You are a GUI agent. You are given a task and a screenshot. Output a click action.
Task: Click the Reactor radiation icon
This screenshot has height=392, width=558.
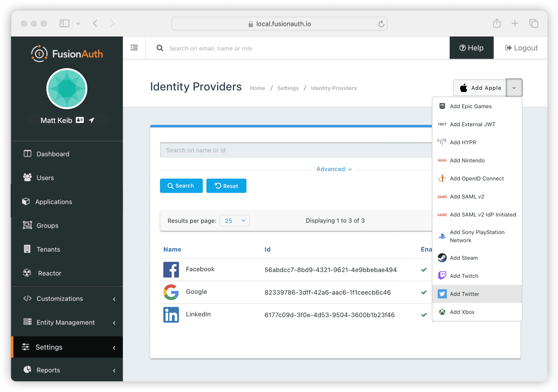[27, 272]
